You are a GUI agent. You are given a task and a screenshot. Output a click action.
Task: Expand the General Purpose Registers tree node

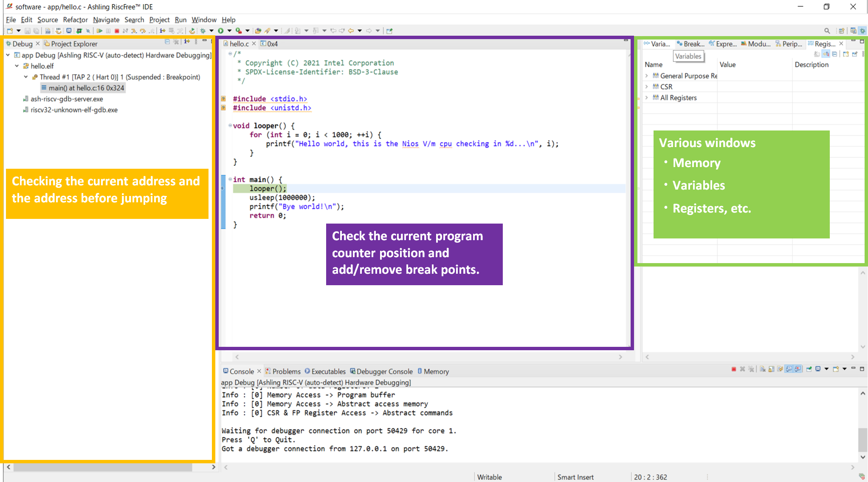tap(647, 76)
